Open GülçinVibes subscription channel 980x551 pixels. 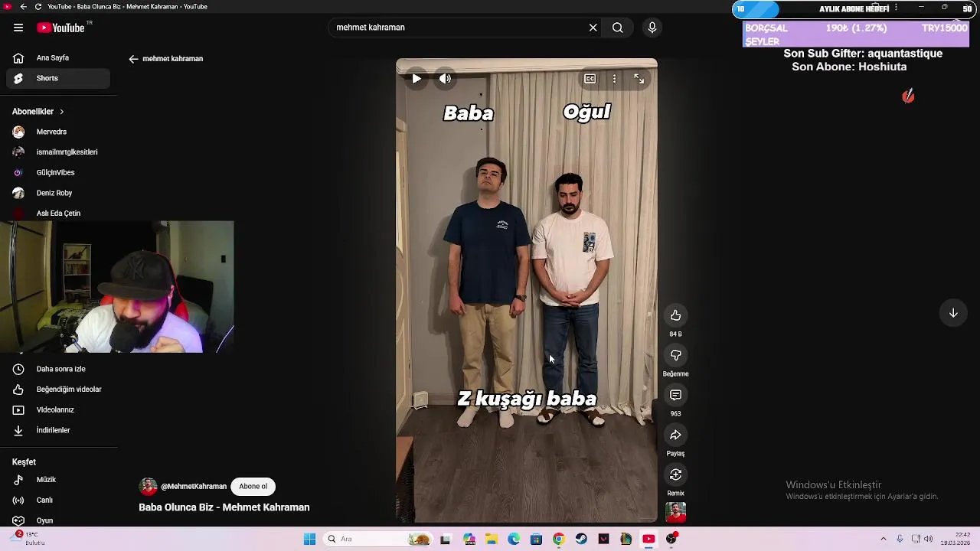pyautogui.click(x=58, y=172)
